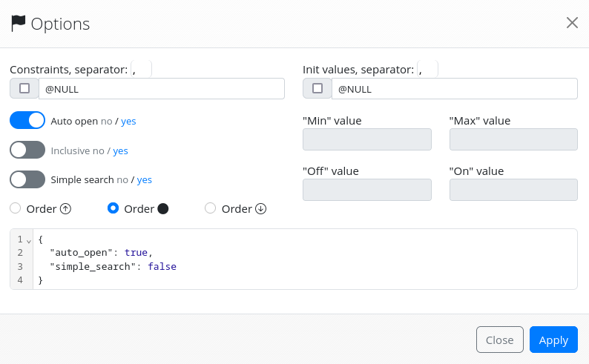Click the Apply button
This screenshot has height=364, width=589.
pos(553,340)
